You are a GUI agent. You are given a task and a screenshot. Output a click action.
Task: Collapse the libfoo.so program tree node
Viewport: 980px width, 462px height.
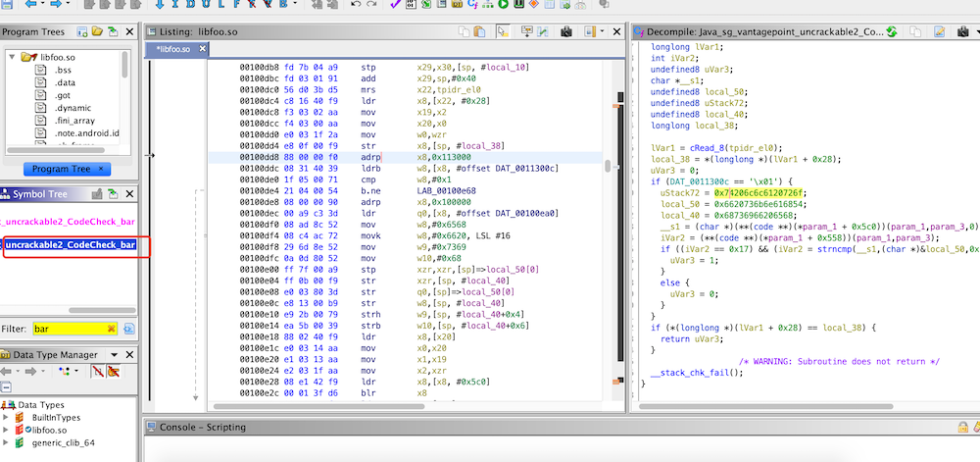pos(11,58)
